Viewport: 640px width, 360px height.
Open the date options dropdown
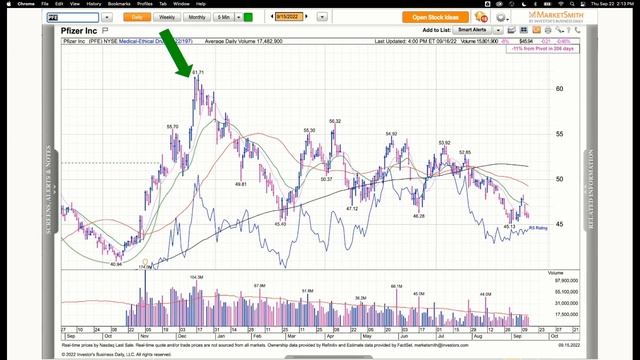point(322,17)
